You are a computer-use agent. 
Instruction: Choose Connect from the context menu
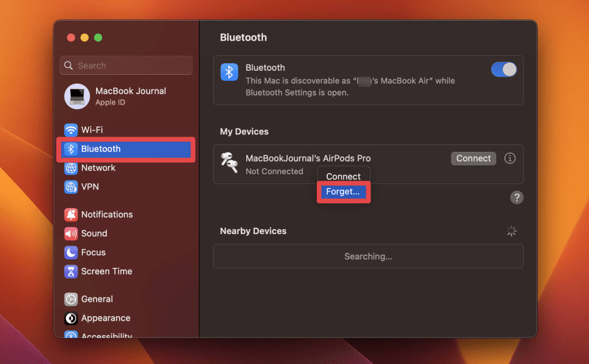[343, 177]
